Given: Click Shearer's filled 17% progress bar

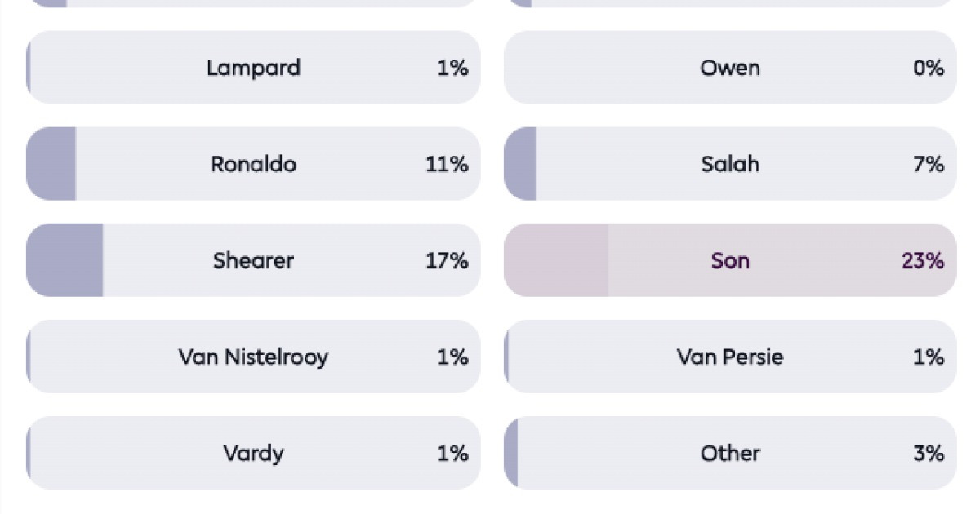Looking at the screenshot, I should [65, 260].
